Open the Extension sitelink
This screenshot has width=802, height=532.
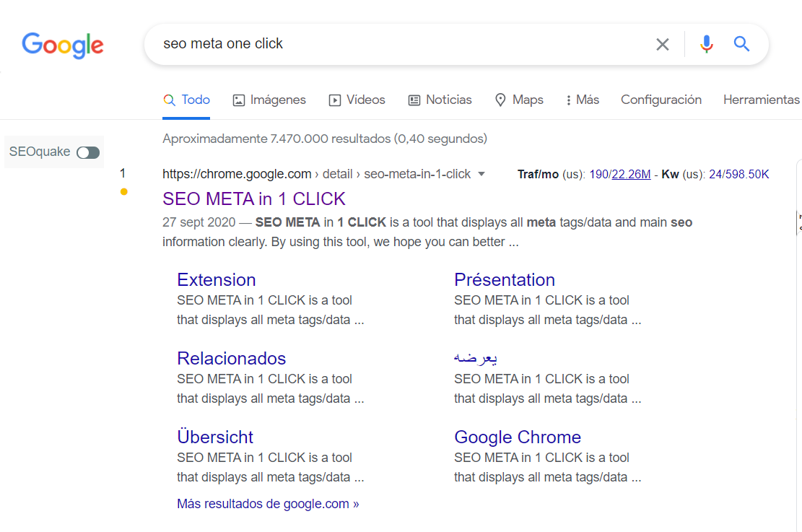217,280
